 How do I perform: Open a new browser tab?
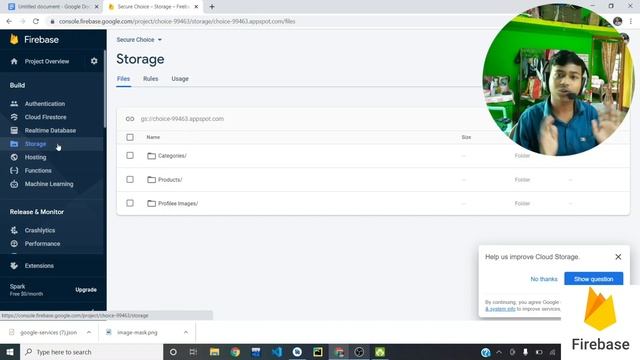[x=212, y=7]
